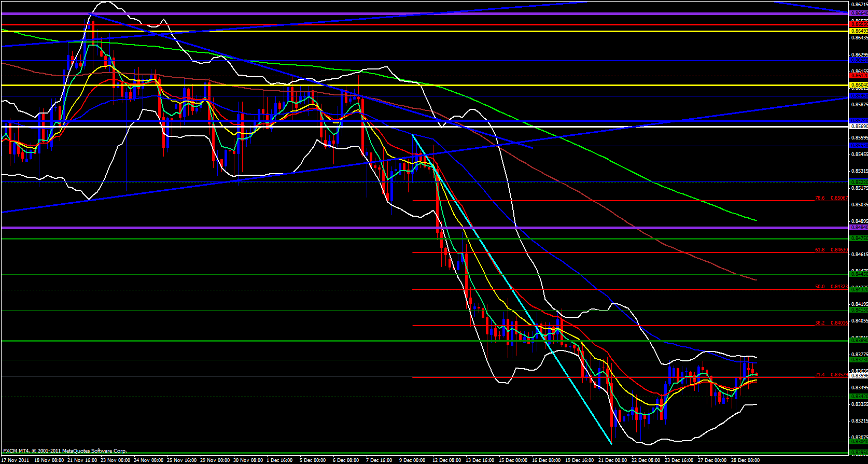This screenshot has height=464, width=868.
Task: Select the red 0.8655 price tag
Action: coord(858,24)
